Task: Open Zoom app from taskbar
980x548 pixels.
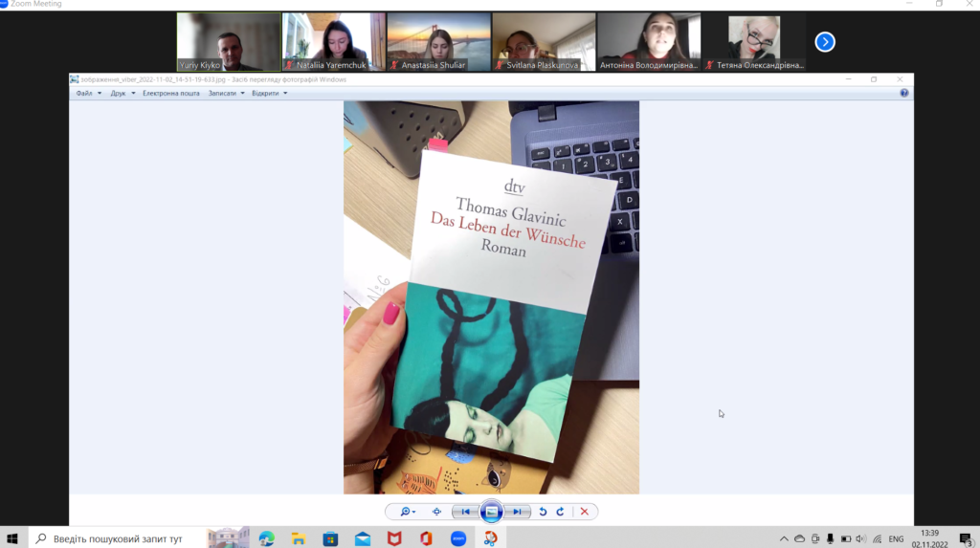Action: [458, 538]
